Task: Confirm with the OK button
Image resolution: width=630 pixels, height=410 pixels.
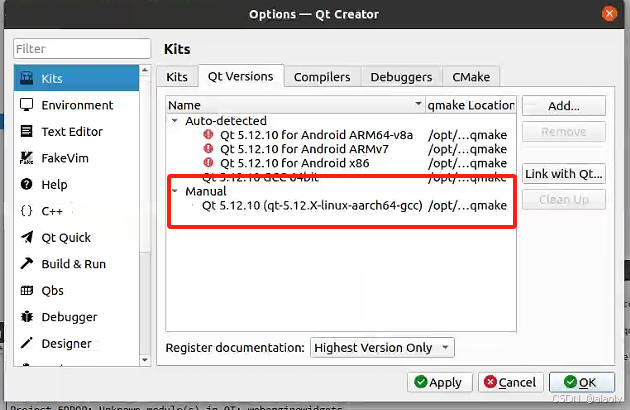Action: [x=581, y=382]
